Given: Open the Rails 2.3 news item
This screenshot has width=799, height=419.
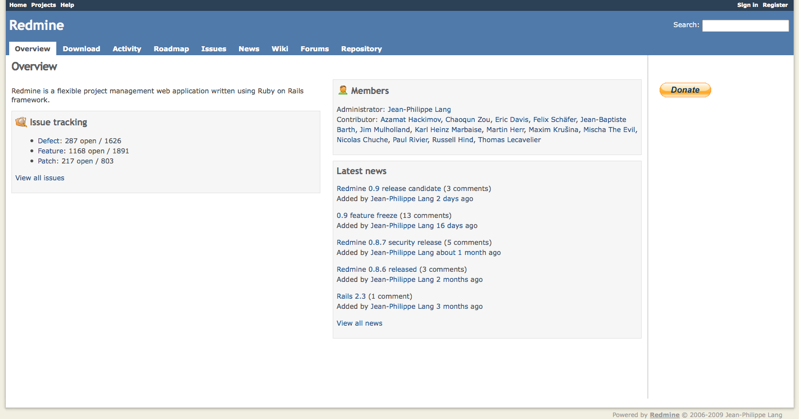Looking at the screenshot, I should coord(351,297).
